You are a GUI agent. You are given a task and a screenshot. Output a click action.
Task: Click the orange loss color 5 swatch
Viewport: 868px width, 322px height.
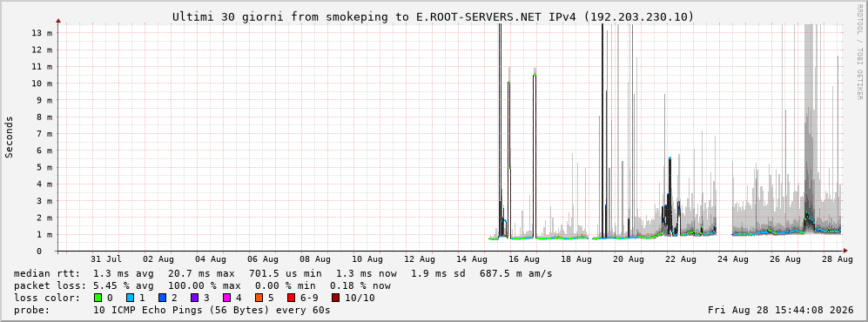[x=259, y=298]
